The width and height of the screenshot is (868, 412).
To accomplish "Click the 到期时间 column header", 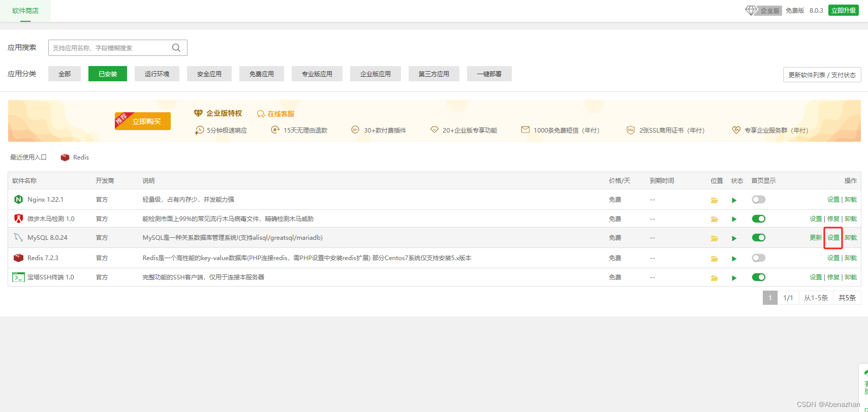I will pos(662,181).
